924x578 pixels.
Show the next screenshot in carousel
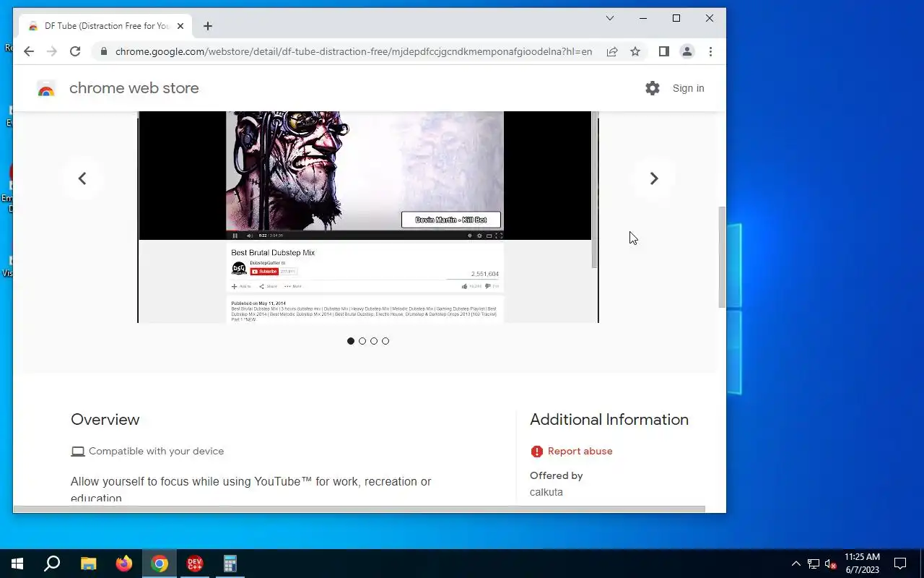coord(654,178)
